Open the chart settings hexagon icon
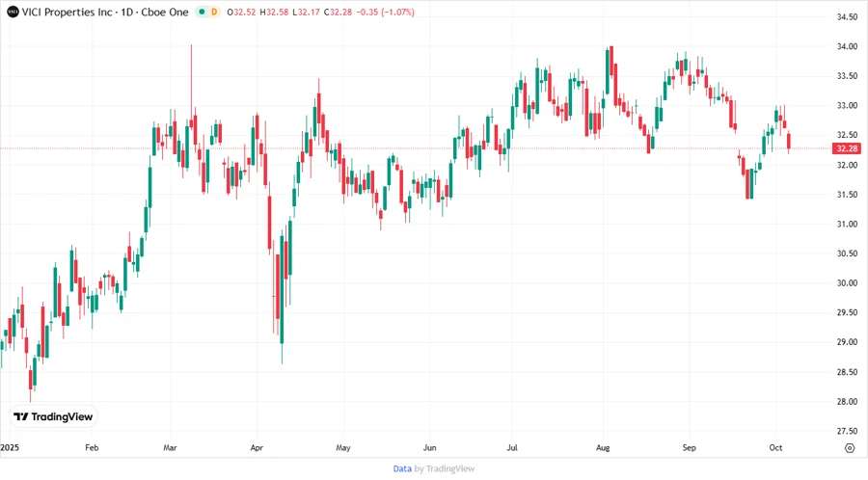 849,448
